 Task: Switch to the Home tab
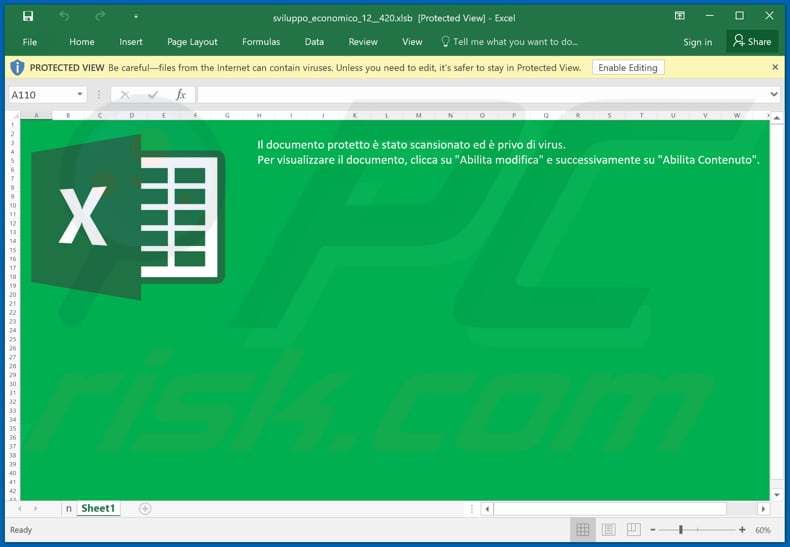82,42
